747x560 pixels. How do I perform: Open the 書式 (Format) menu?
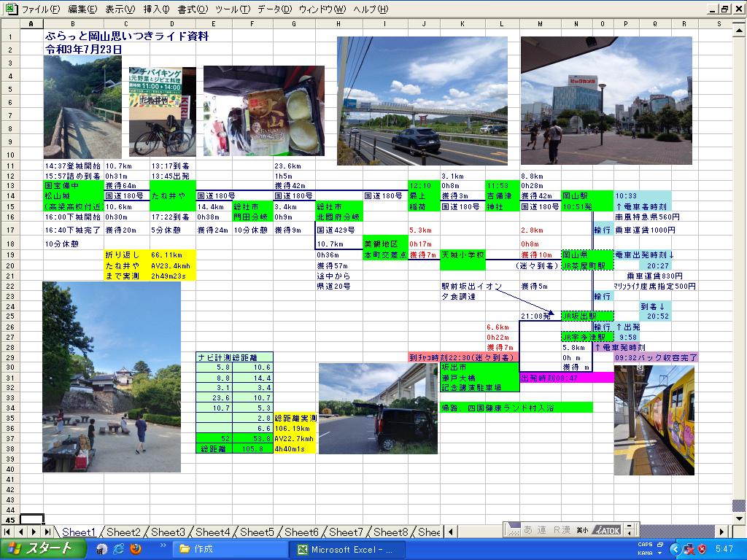(193, 9)
